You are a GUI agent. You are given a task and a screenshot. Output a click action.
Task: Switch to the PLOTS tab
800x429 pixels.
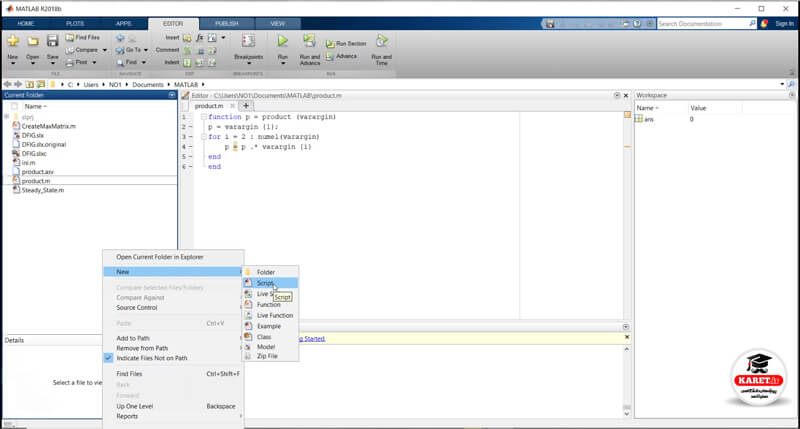pos(75,23)
